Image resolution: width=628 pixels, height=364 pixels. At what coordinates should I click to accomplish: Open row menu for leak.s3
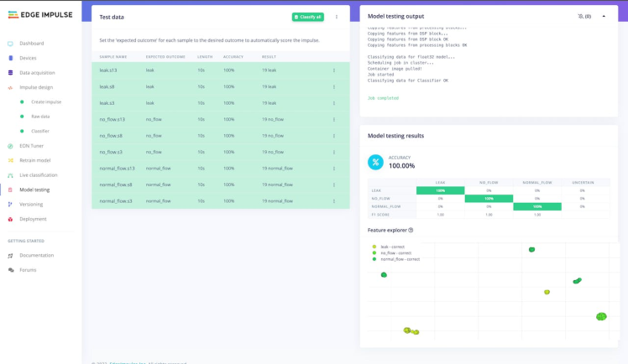333,103
